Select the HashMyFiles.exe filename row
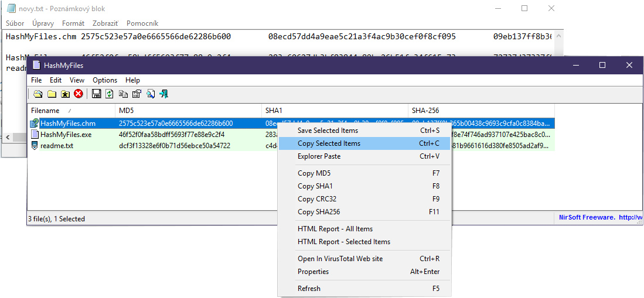This screenshot has height=298, width=644. point(66,134)
